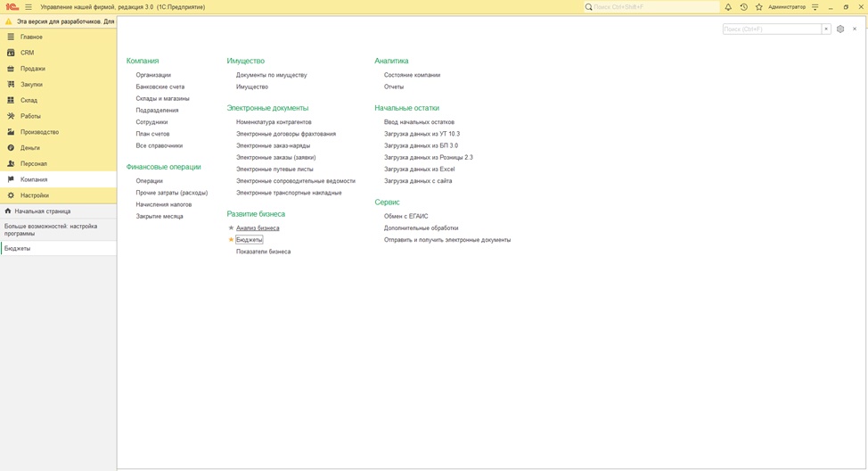Open the hamburger main menu icon

pyautogui.click(x=29, y=7)
